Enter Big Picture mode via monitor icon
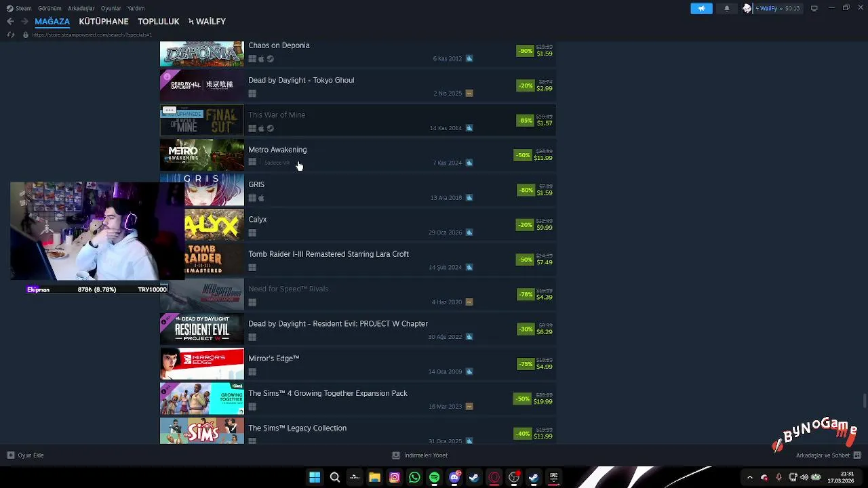 point(814,8)
